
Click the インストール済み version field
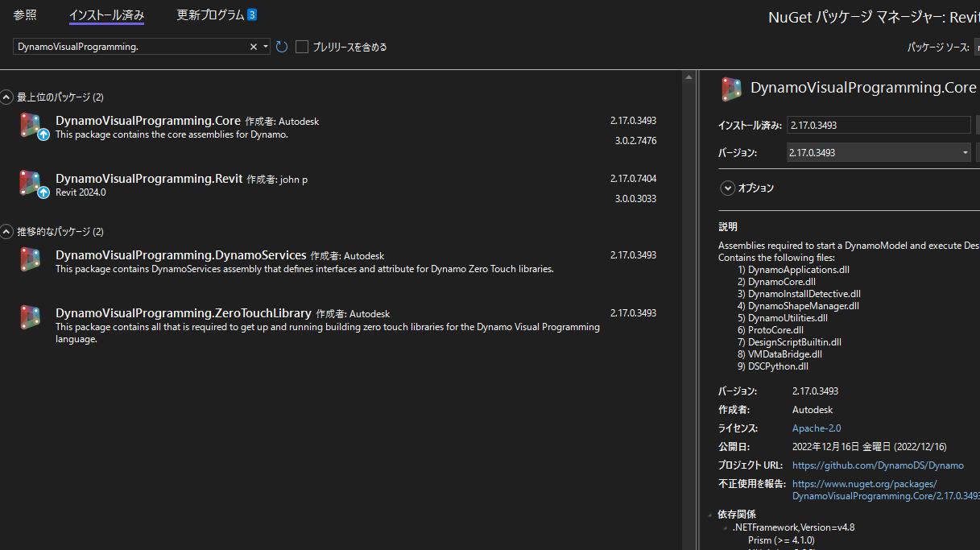coord(879,125)
